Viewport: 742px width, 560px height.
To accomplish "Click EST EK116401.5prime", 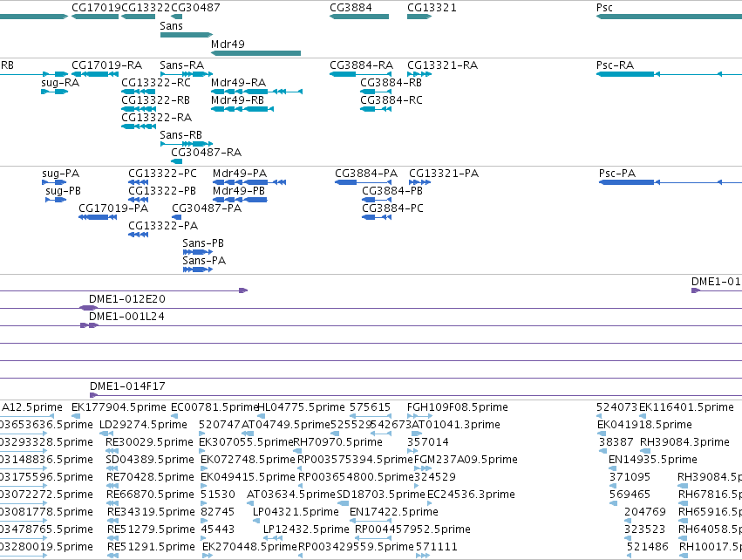I will point(687,407).
